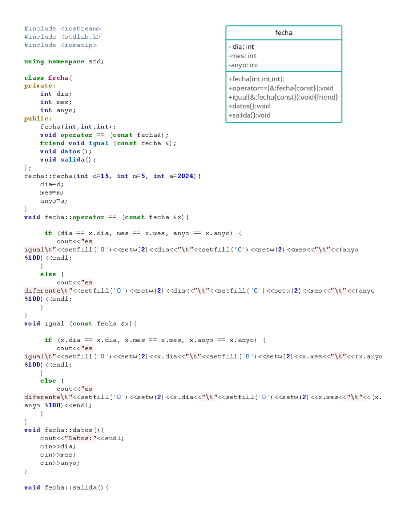411x532 pixels.
Task: Click '+datos():void' method in UML box
Action: (x=249, y=107)
